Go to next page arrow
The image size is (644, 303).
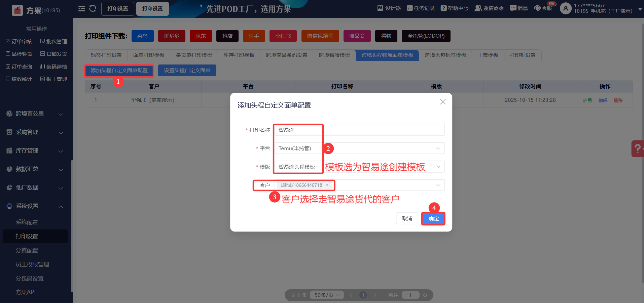pos(375,295)
